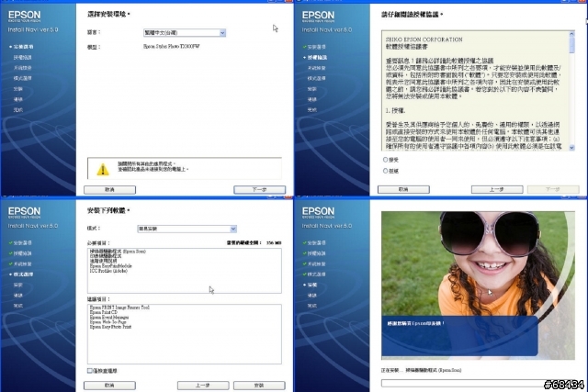The image size is (588, 392).
Task: Click model name Epson Stylus Photo TX800FW
Action: coord(172,47)
